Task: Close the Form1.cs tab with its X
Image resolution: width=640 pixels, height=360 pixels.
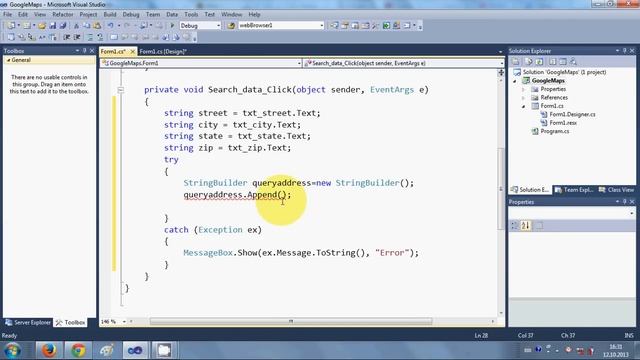Action: tap(132, 51)
